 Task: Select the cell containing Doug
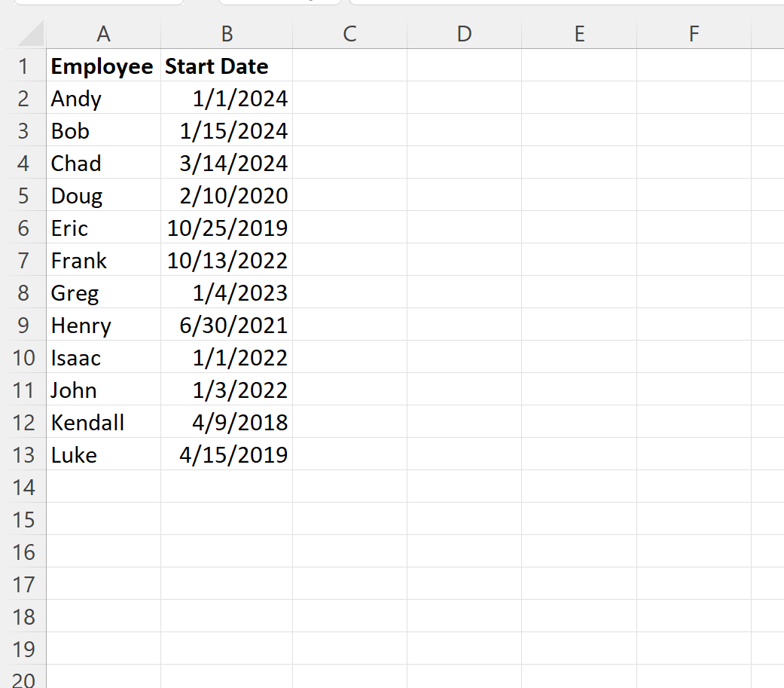coord(103,196)
